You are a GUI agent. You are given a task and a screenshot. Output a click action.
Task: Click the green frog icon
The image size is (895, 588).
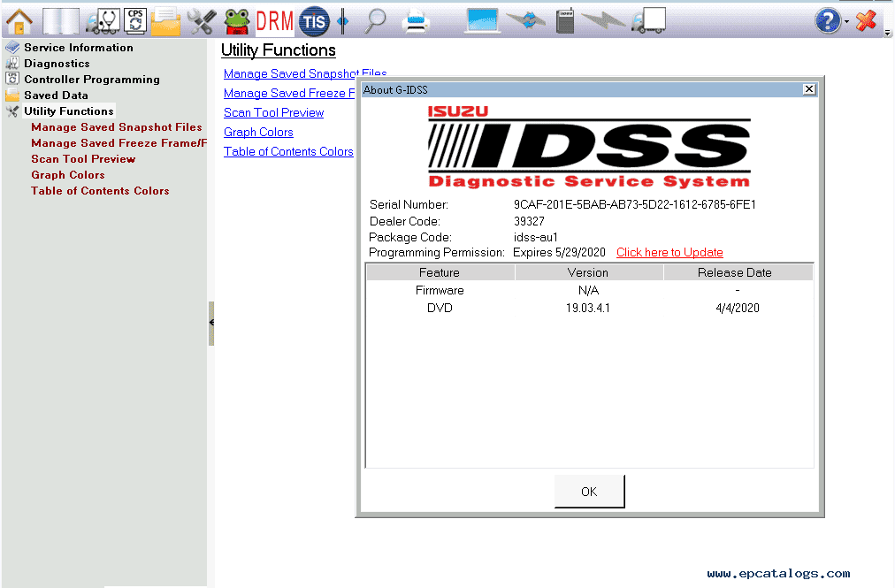point(236,22)
